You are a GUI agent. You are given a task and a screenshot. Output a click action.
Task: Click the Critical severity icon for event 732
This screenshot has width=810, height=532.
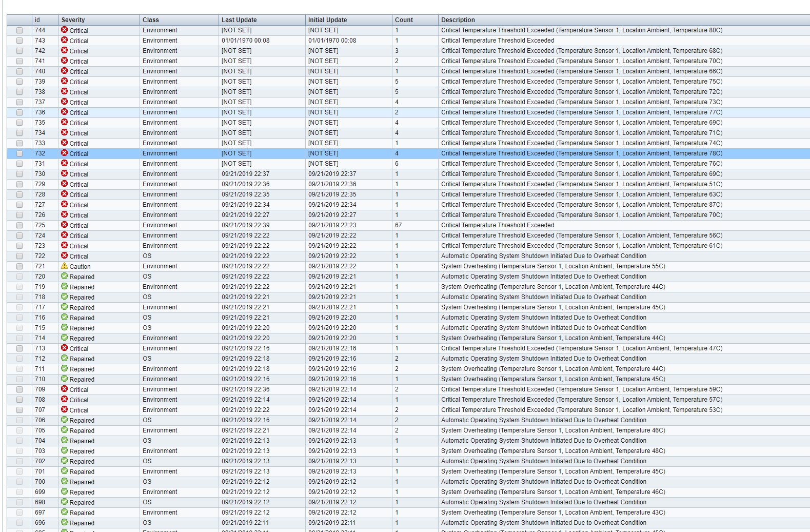tap(64, 153)
